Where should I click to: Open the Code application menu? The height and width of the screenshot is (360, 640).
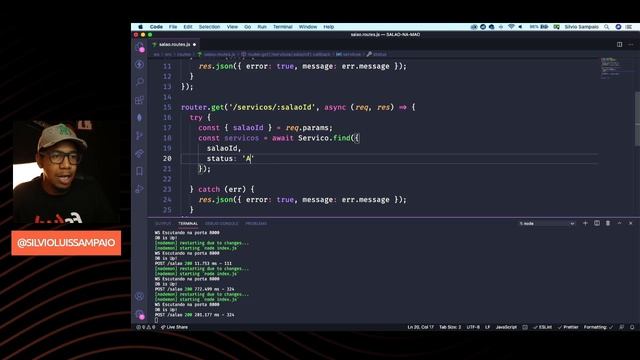point(156,27)
